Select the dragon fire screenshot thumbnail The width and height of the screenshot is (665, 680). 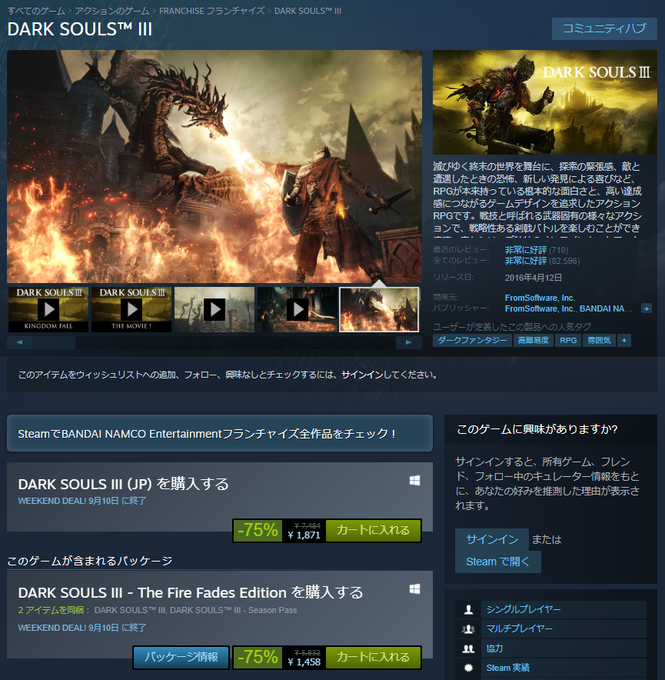pos(379,309)
